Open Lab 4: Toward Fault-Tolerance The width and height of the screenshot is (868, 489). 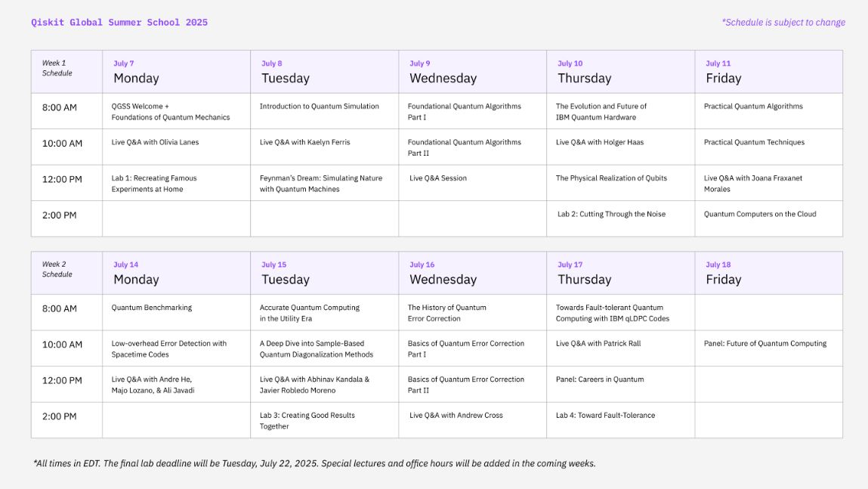[605, 415]
